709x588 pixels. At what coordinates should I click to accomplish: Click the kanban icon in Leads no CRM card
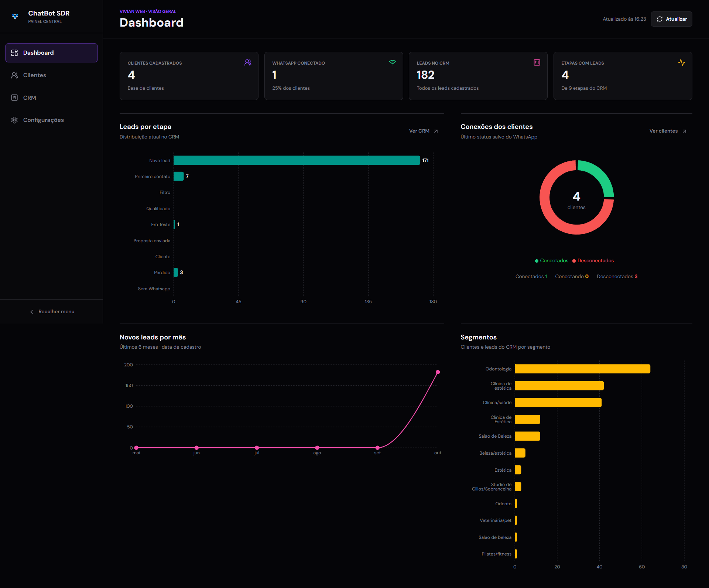pos(537,62)
